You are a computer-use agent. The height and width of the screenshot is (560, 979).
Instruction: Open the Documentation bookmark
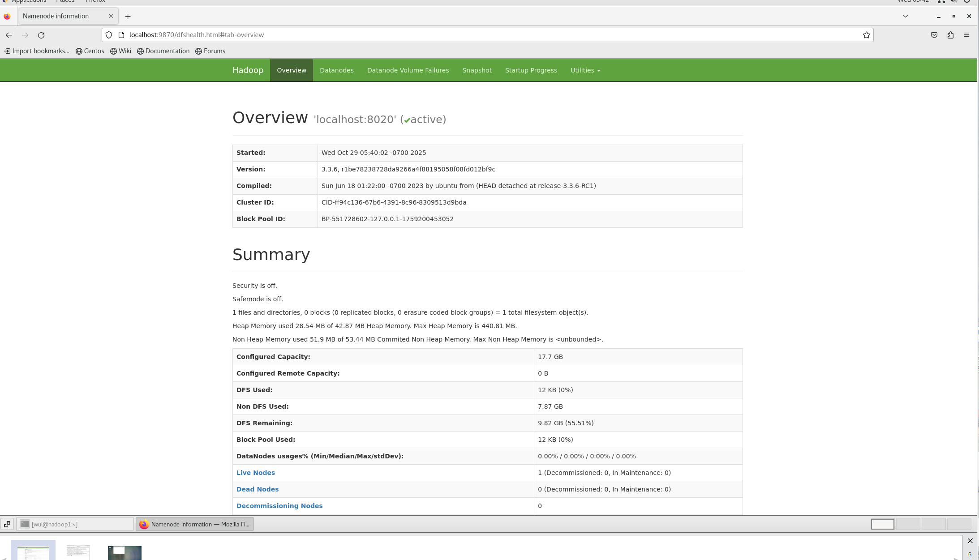click(x=163, y=51)
